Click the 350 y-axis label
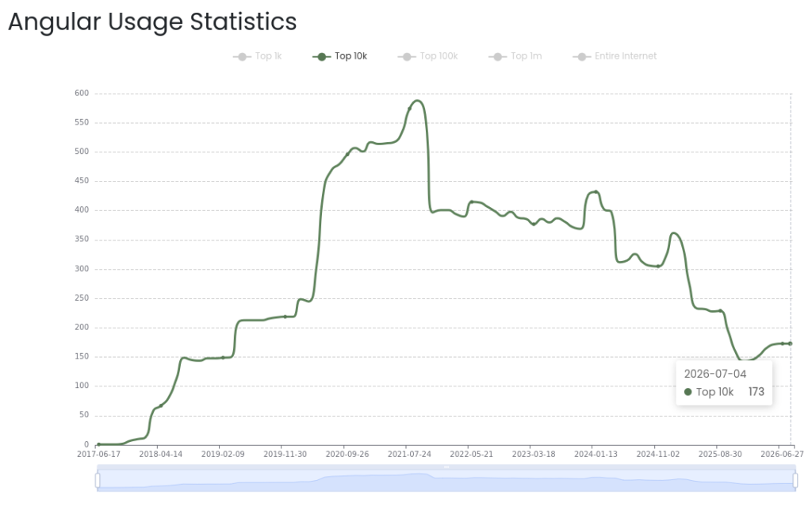This screenshot has width=812, height=507. [82, 239]
